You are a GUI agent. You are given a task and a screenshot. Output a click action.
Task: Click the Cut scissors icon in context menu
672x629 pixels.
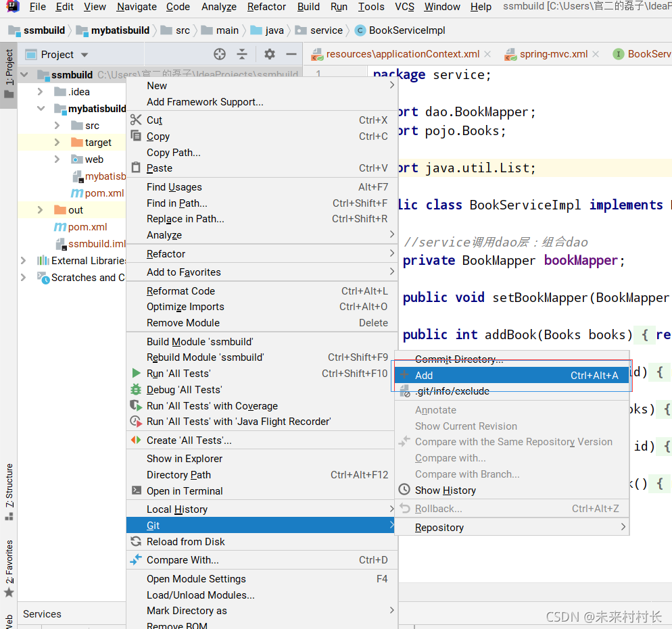[136, 120]
